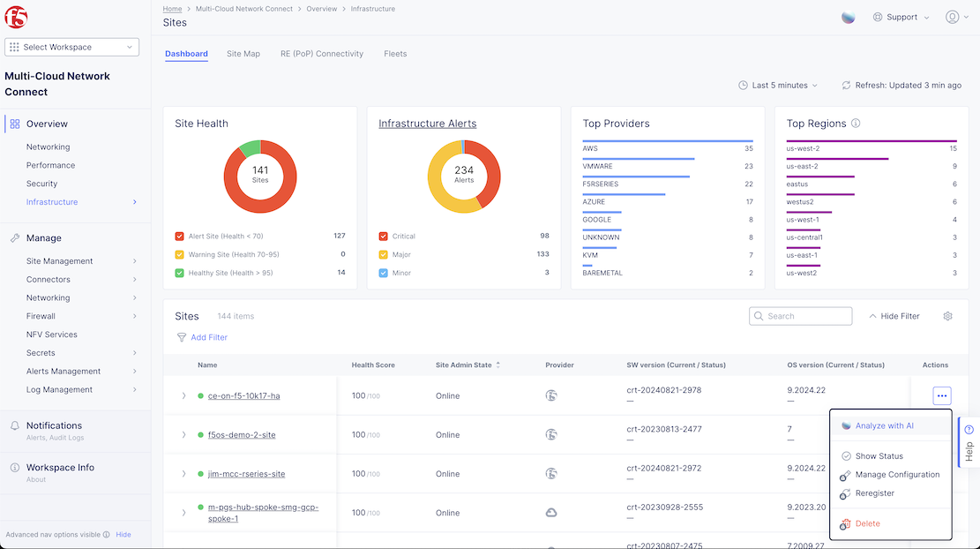Expand the f5os-demo-2-site table row

[x=183, y=435]
